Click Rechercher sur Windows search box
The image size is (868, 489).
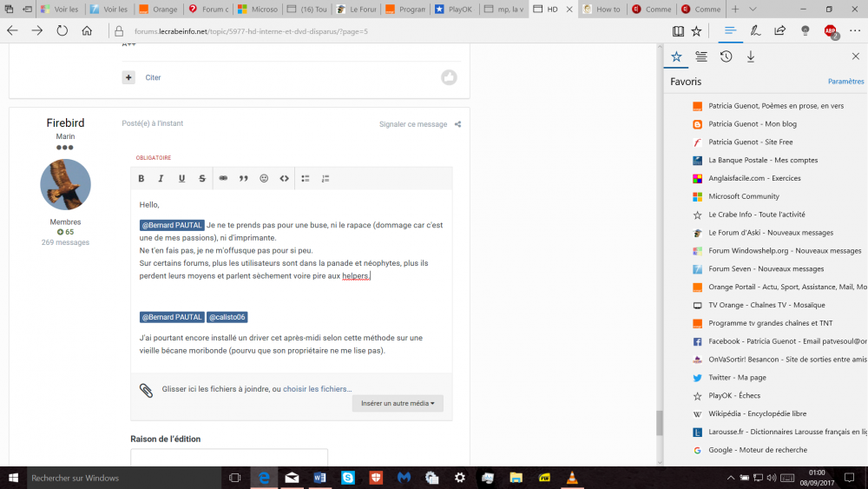pos(124,478)
